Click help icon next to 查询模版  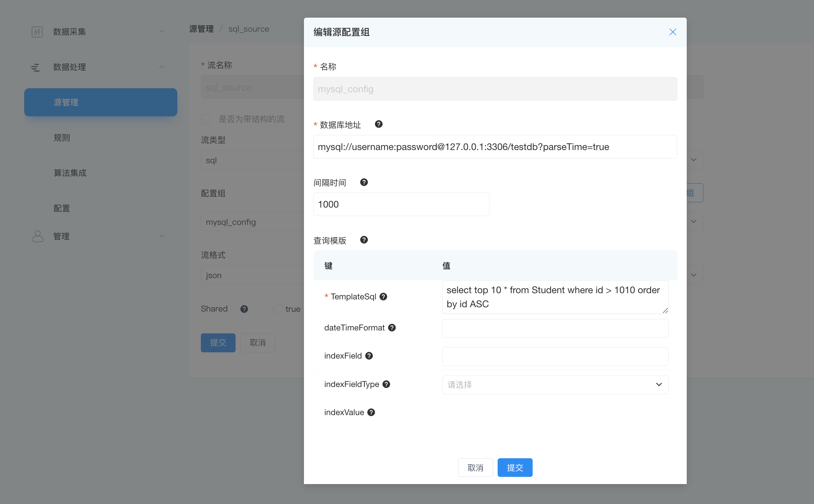[x=363, y=240]
